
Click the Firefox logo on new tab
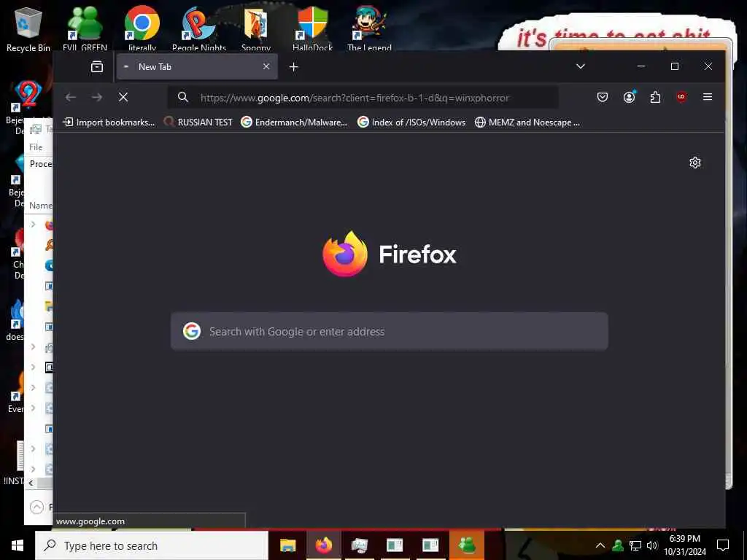point(345,254)
